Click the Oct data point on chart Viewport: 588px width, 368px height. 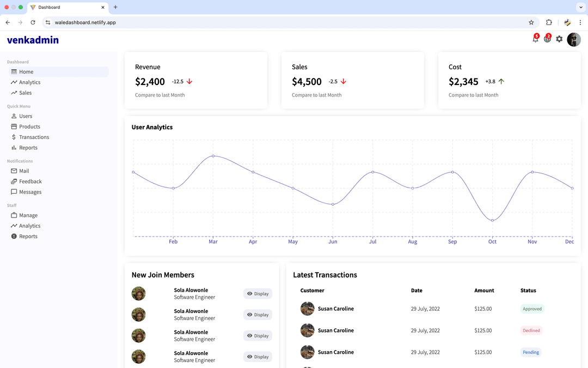point(492,220)
